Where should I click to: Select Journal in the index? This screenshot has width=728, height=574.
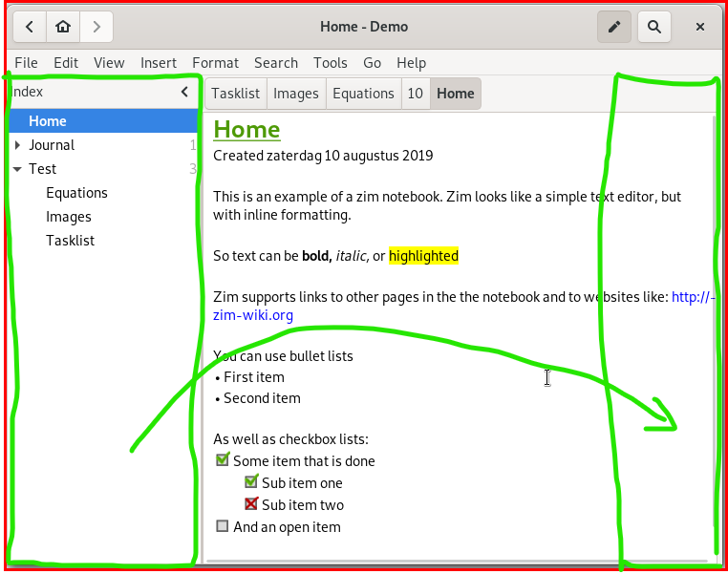52,145
